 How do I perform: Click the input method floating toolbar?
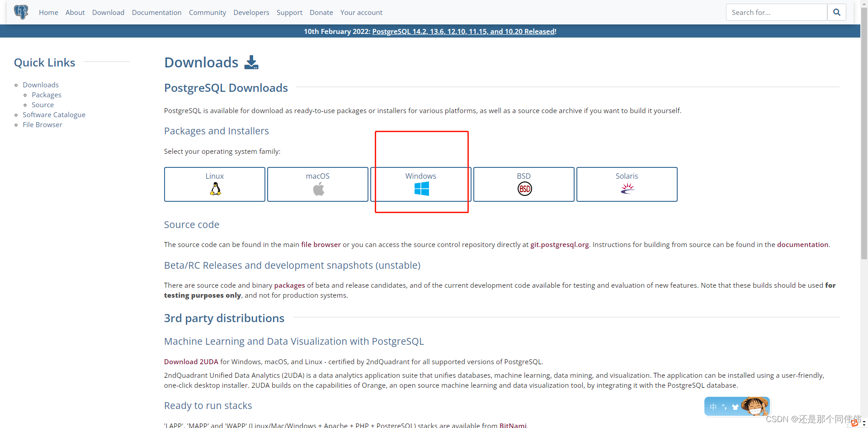pyautogui.click(x=737, y=406)
